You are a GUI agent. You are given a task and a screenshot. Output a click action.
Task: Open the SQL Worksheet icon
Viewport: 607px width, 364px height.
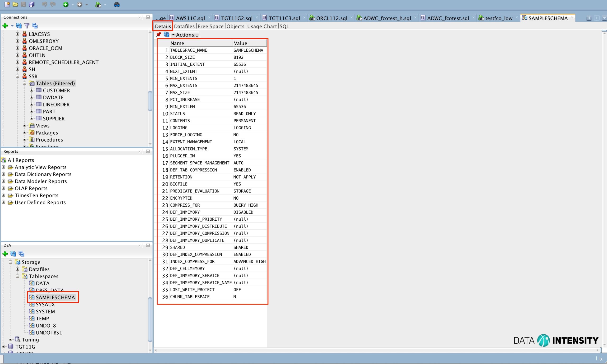pyautogui.click(x=98, y=4)
